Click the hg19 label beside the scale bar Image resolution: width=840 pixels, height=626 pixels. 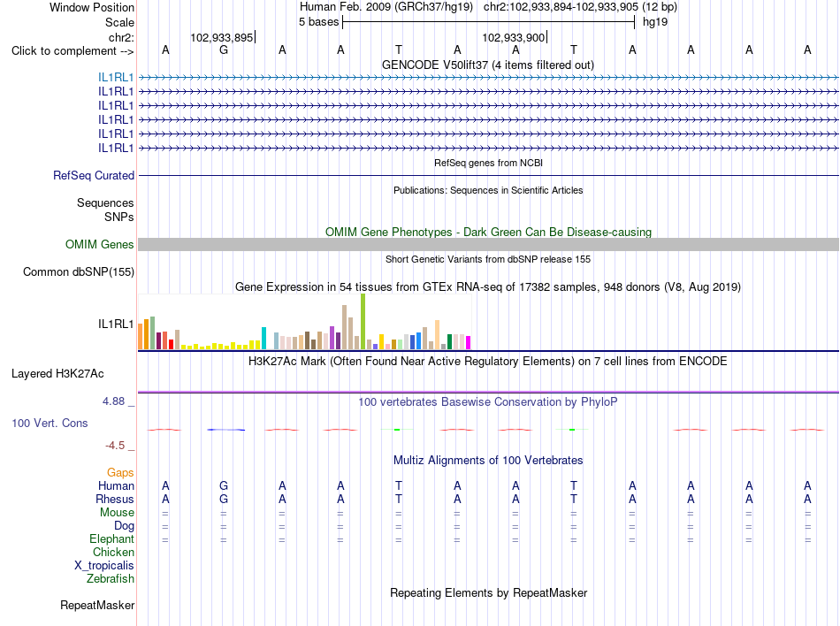tap(655, 22)
